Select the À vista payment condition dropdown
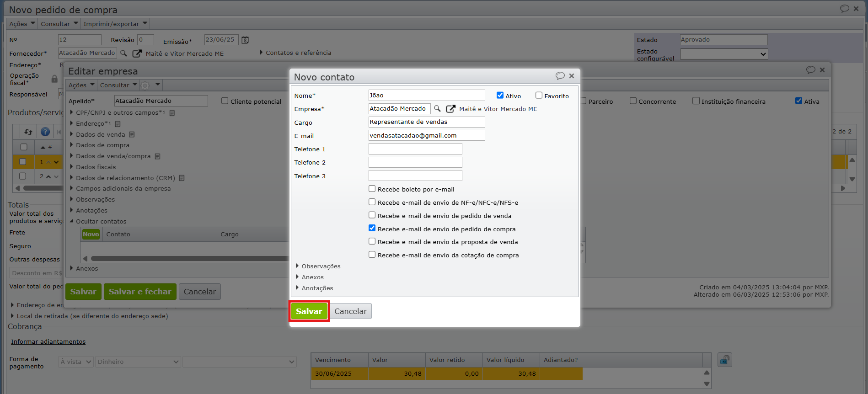 click(76, 362)
